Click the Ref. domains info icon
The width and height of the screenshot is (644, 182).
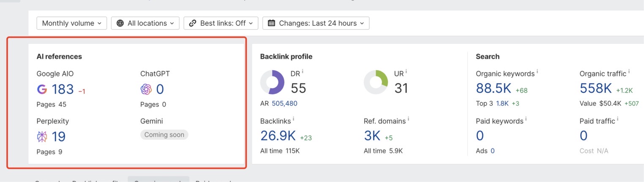pos(409,120)
